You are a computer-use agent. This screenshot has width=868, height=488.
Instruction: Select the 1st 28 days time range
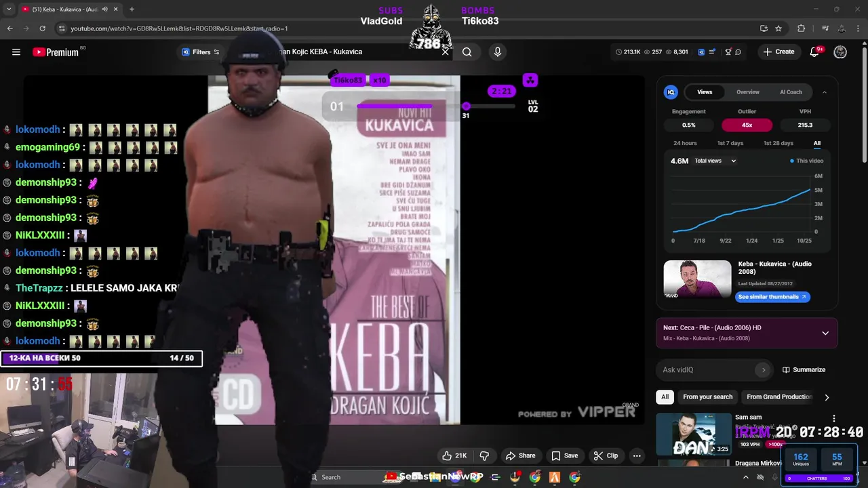[778, 143]
